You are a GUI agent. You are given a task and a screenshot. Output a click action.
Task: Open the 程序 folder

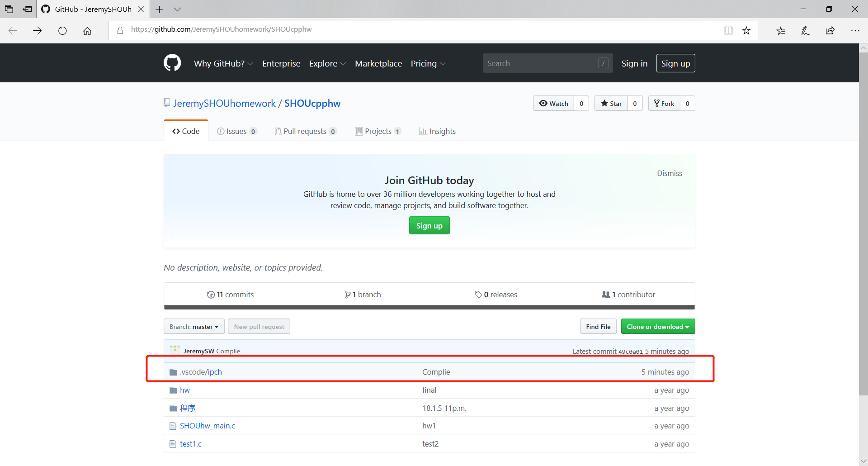click(188, 408)
